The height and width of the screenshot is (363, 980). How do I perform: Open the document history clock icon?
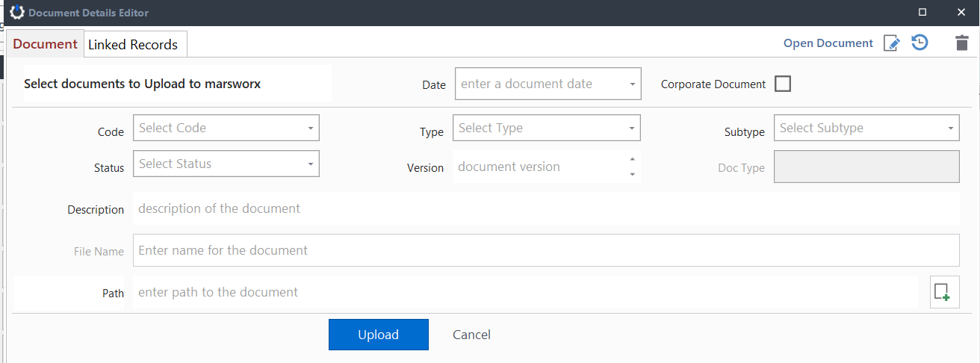(x=920, y=43)
